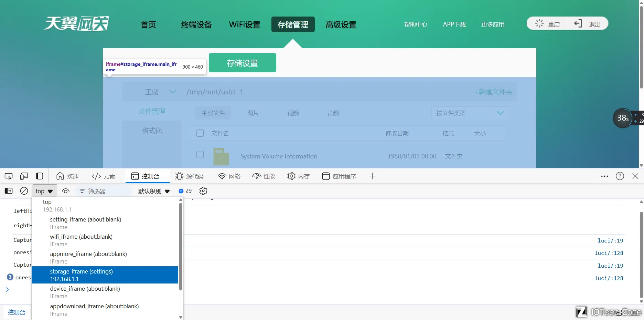Toggle the console sidebar icon
This screenshot has width=644, height=320.
tap(9, 191)
